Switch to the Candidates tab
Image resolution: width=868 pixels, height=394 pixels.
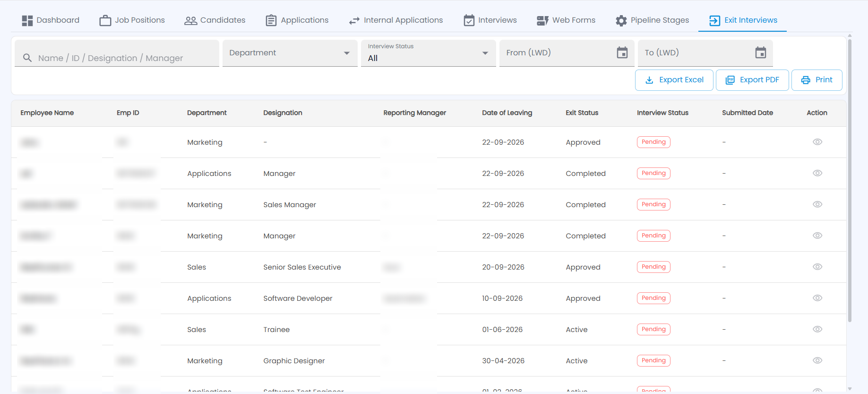[x=215, y=20]
